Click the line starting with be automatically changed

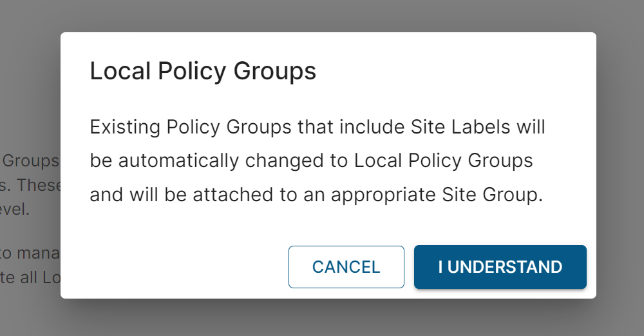pos(311,161)
